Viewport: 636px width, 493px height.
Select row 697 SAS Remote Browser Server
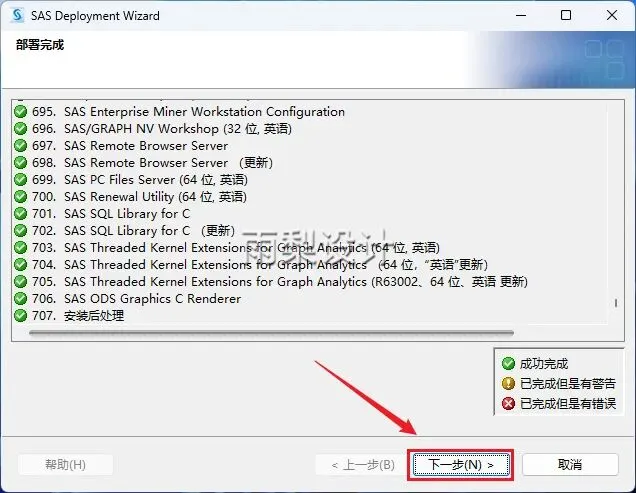click(121, 146)
